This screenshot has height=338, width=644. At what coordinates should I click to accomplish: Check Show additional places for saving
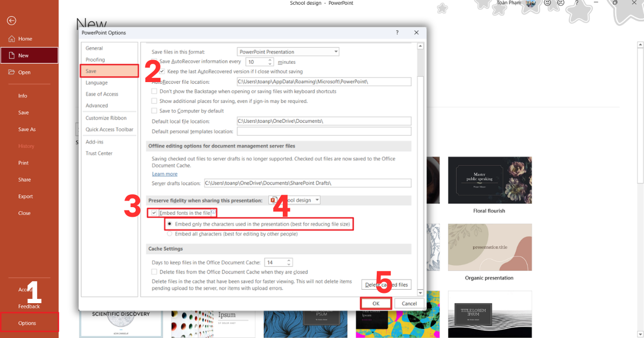(x=155, y=101)
